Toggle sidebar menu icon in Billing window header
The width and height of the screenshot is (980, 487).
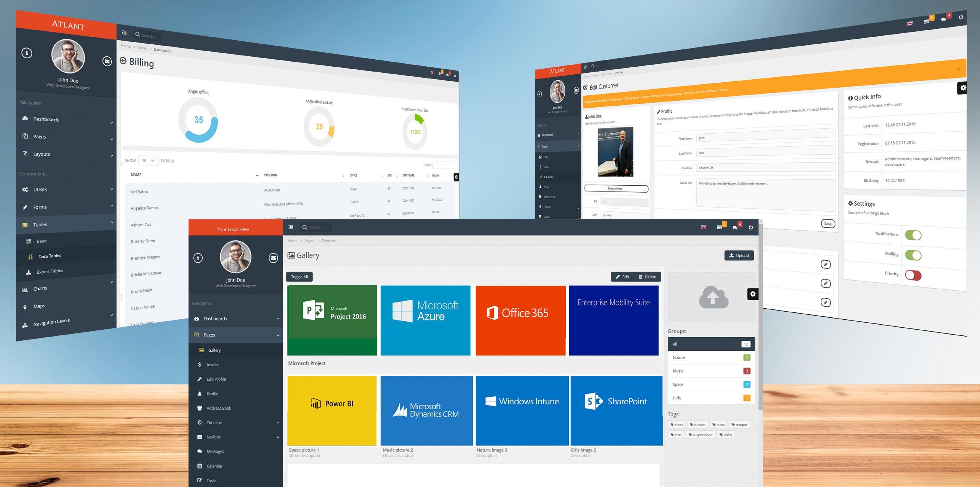tap(124, 33)
